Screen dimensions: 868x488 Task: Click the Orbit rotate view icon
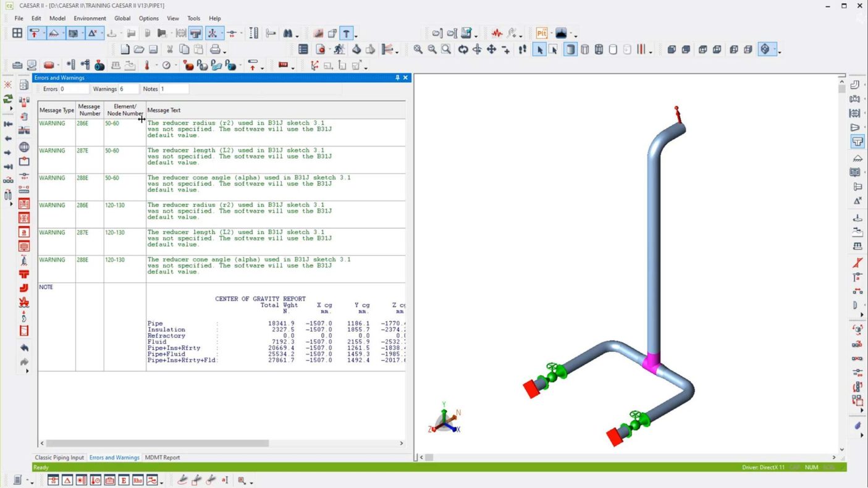463,49
